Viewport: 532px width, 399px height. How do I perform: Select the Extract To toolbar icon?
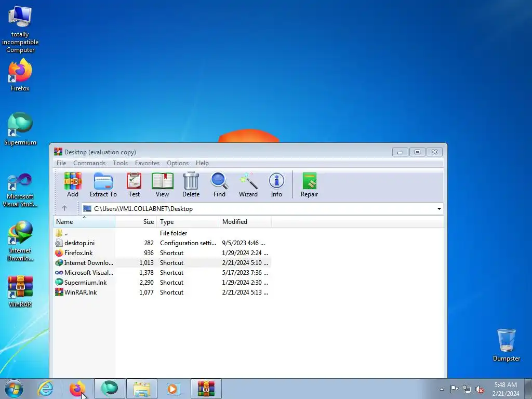click(103, 184)
